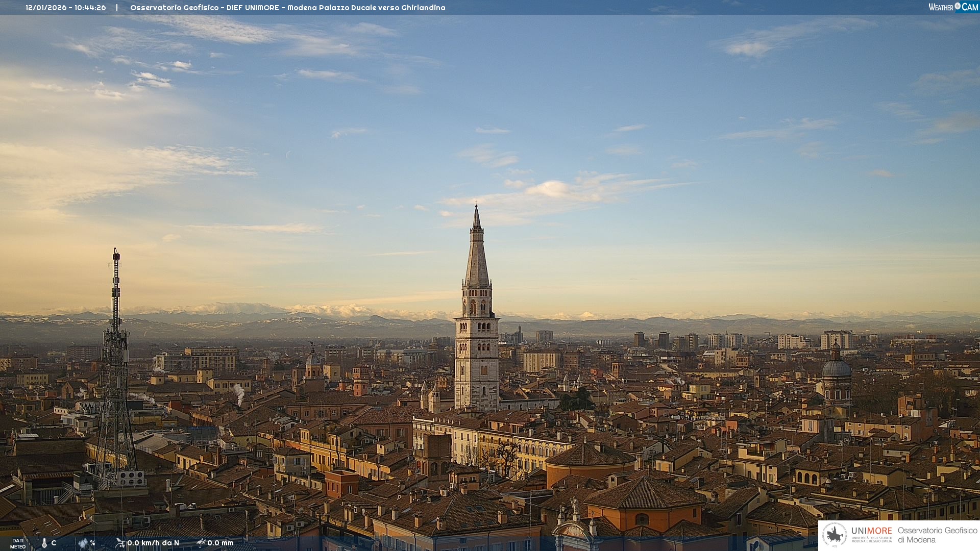Click Osservatorio Geofisico di Modena text
The image size is (980, 551).
pyautogui.click(x=937, y=535)
